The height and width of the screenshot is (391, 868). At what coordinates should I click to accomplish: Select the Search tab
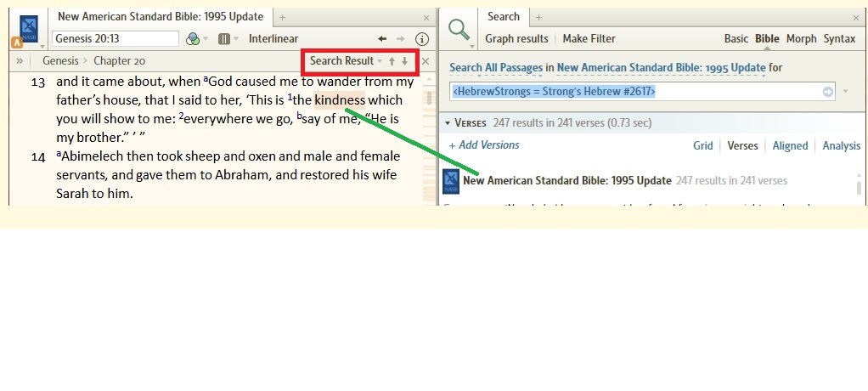coord(503,16)
